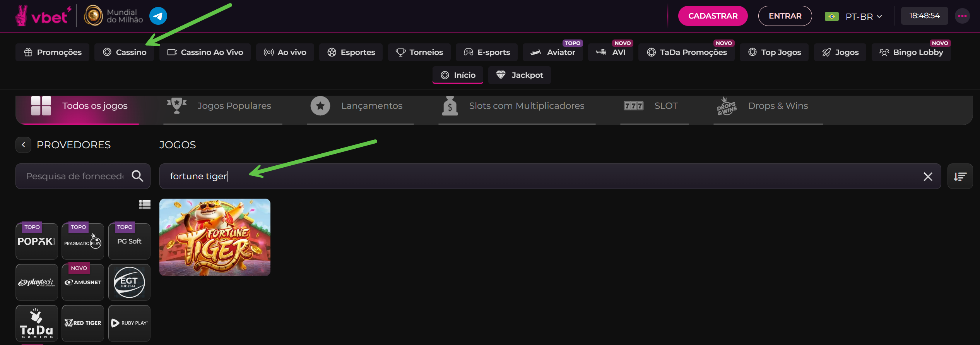Viewport: 980px width, 345px height.
Task: Open the Cassino menu item
Action: tap(125, 52)
